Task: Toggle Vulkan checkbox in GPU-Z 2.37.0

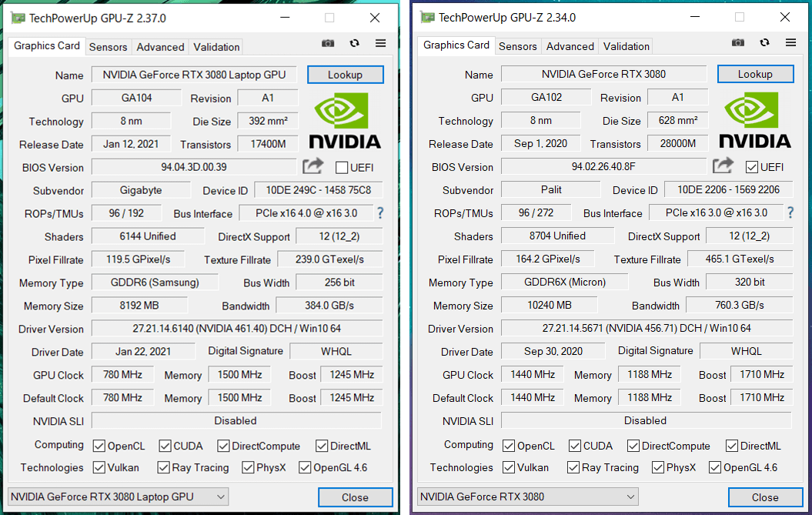Action: [x=99, y=467]
